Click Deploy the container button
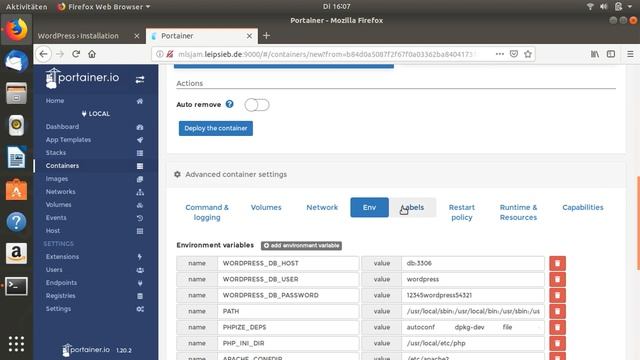 tap(216, 128)
